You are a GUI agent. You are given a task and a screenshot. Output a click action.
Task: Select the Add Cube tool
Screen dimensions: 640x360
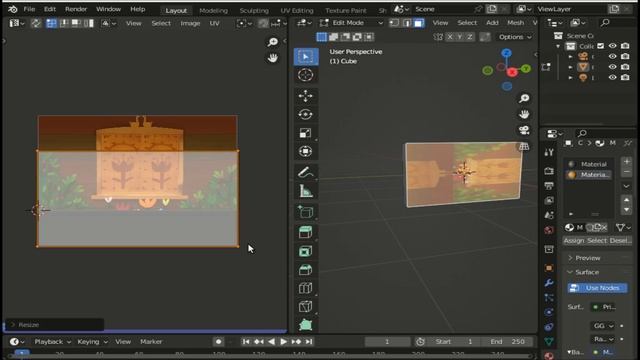[306, 212]
